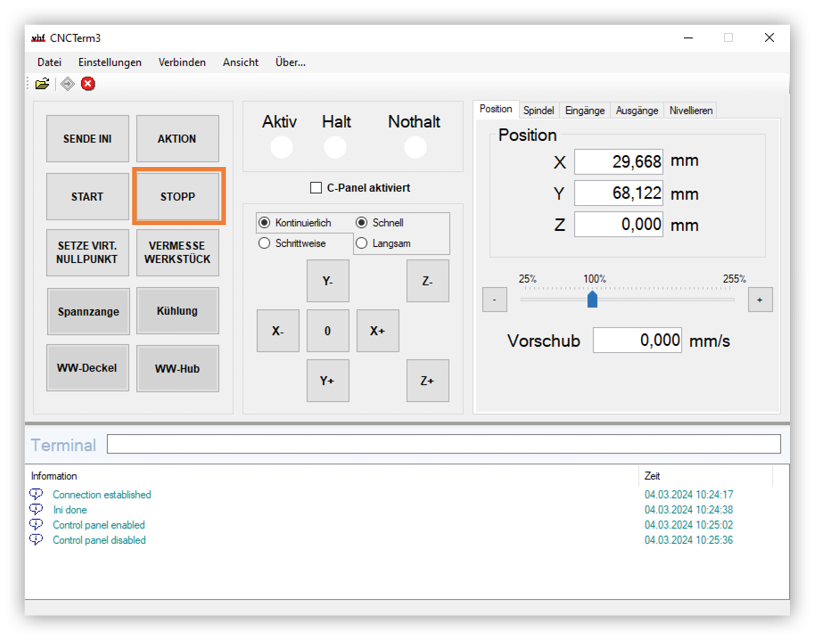Switch to the Eingänge tab

[585, 110]
